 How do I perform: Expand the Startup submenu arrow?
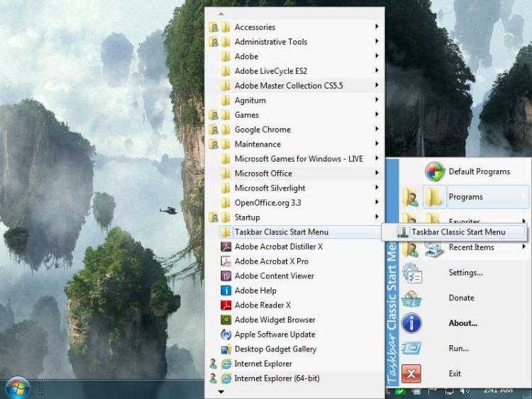(x=377, y=217)
